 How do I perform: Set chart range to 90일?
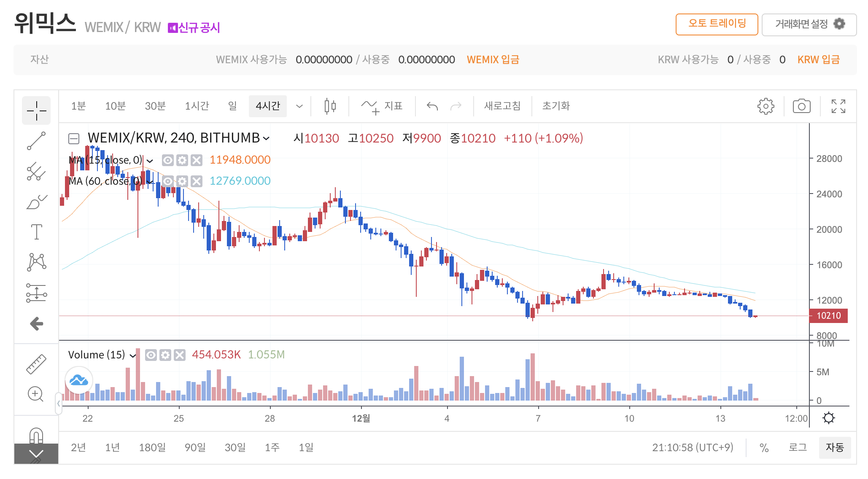coord(195,447)
